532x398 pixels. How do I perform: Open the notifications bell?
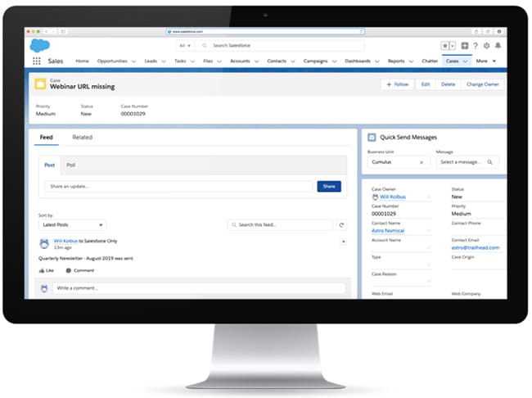(498, 47)
